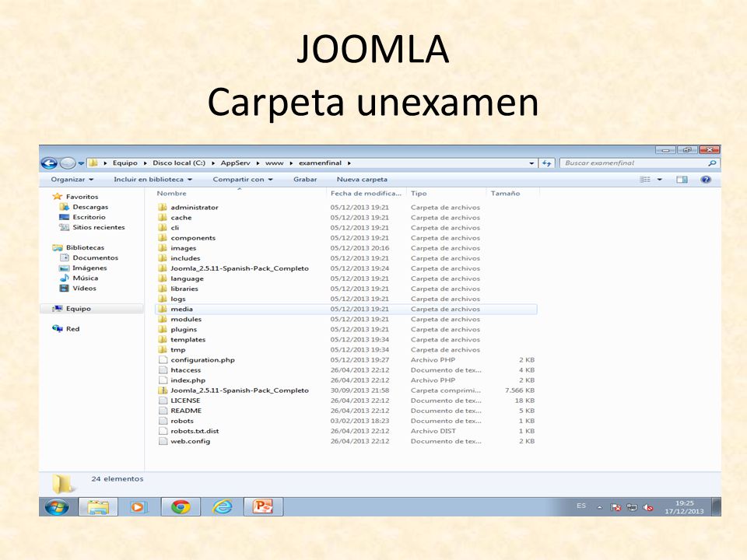Image resolution: width=747 pixels, height=560 pixels.
Task: Click the compressed Joomla 7.566 KB archive icon
Action: (163, 390)
